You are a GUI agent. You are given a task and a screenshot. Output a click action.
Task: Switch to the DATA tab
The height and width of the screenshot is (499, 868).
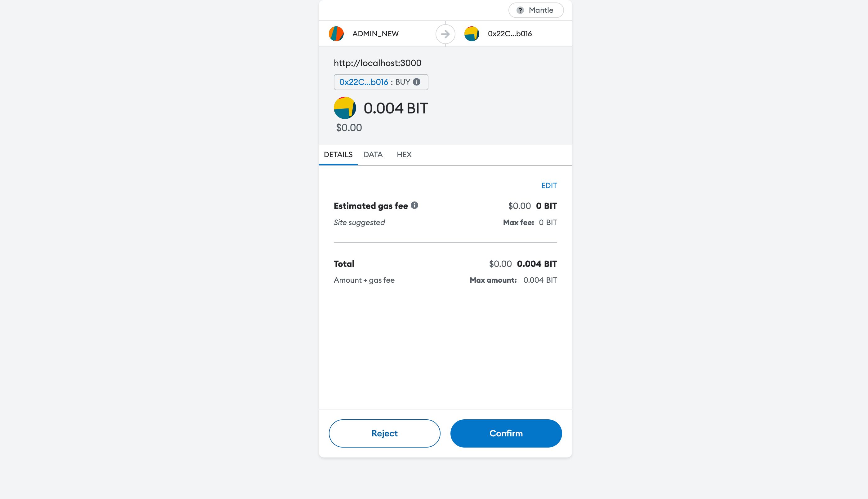coord(373,154)
